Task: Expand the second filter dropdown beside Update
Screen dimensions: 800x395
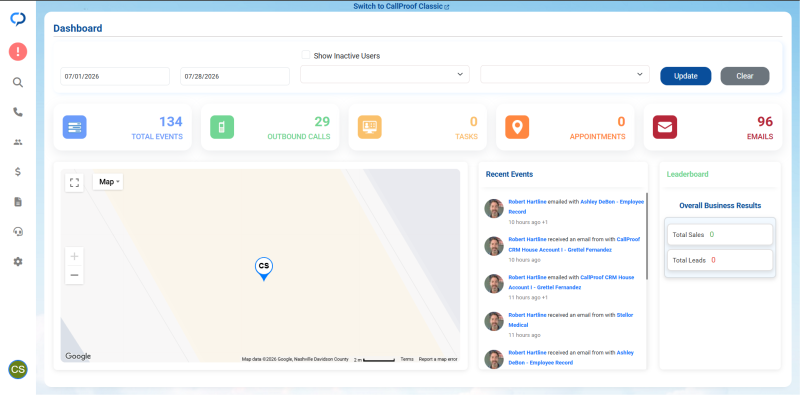Action: tap(565, 75)
